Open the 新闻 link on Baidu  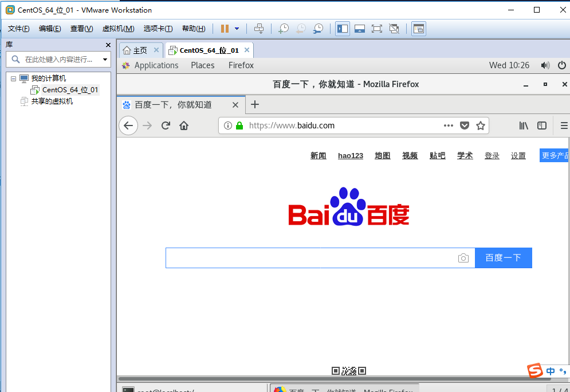(x=318, y=156)
